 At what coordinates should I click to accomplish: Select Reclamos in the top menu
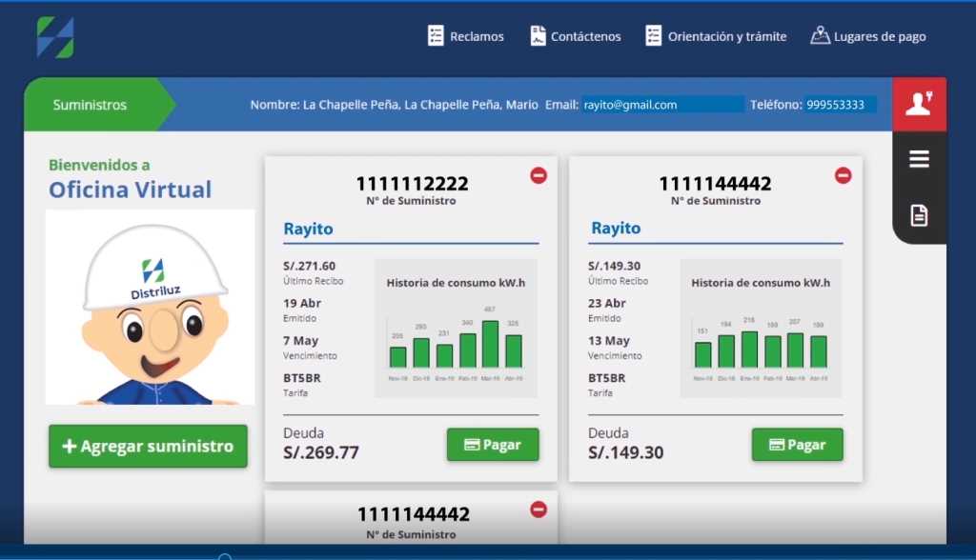[478, 35]
